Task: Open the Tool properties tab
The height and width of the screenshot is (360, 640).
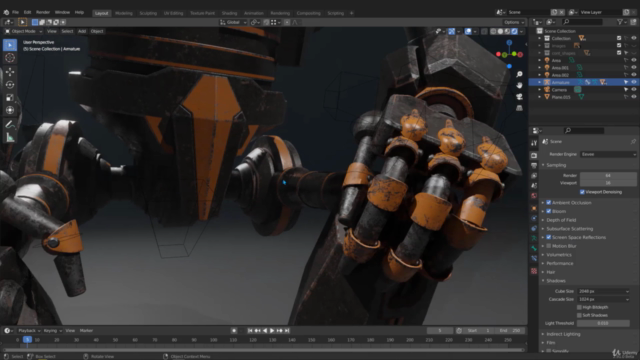Action: pos(534,143)
